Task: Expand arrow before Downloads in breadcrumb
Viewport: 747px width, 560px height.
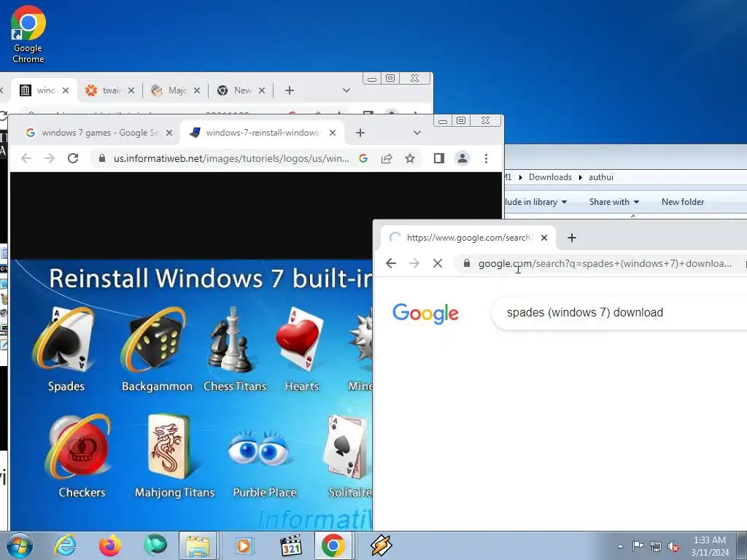Action: (520, 177)
